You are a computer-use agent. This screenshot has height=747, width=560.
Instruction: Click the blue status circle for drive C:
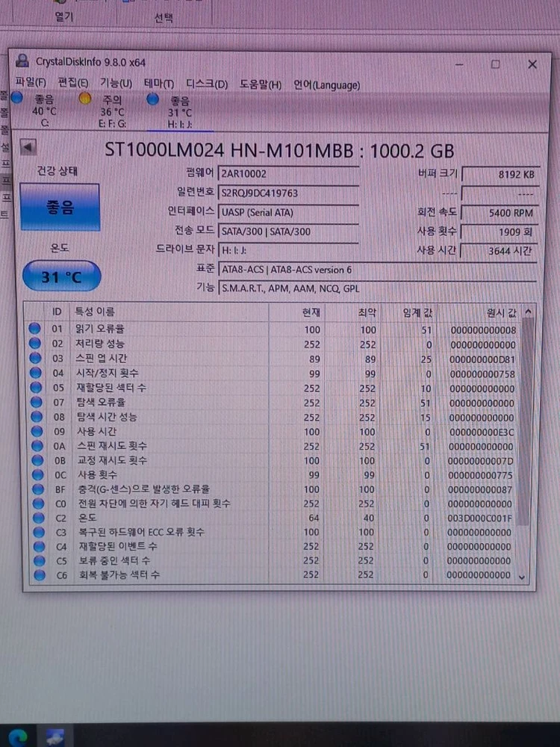point(17,98)
